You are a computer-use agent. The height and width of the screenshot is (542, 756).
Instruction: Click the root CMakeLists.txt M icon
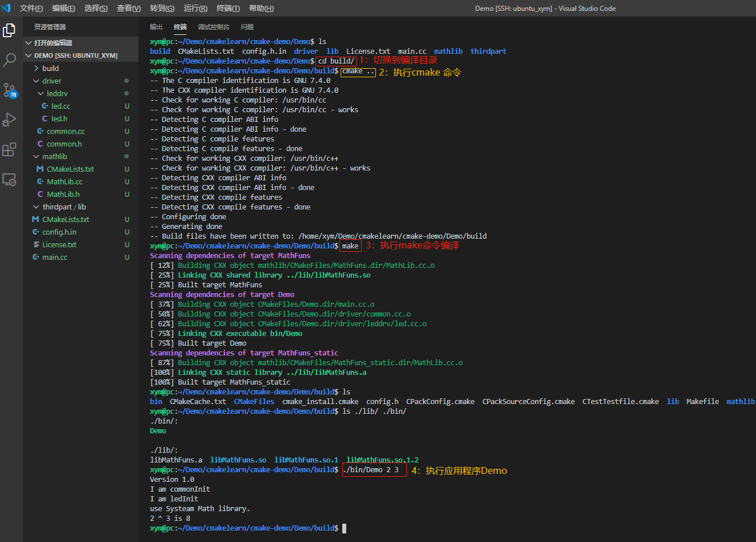pos(35,219)
